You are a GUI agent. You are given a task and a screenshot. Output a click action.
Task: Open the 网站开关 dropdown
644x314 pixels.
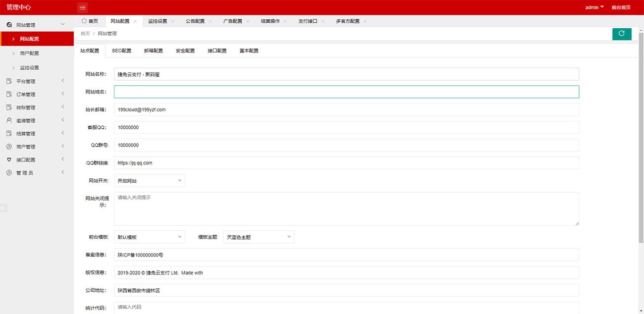tap(150, 181)
